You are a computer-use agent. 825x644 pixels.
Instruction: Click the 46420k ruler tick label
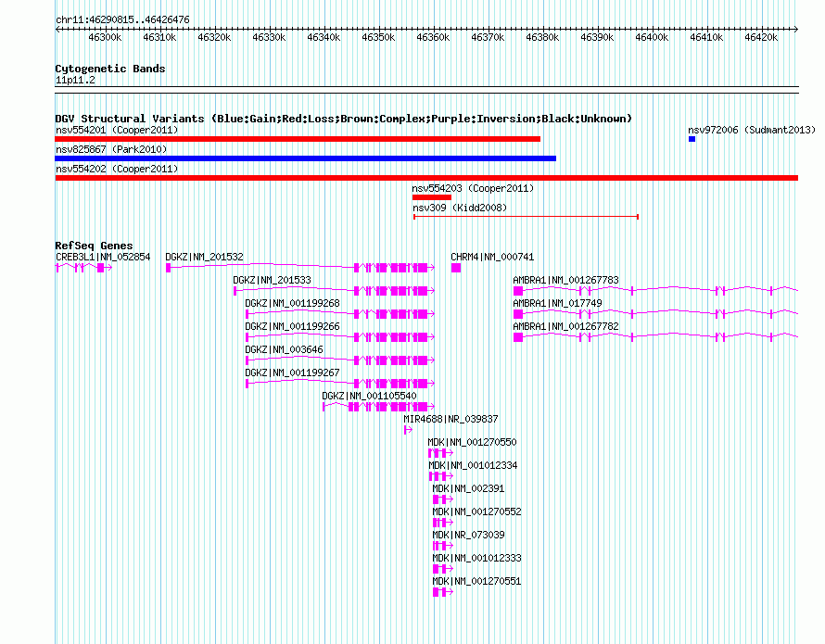761,37
